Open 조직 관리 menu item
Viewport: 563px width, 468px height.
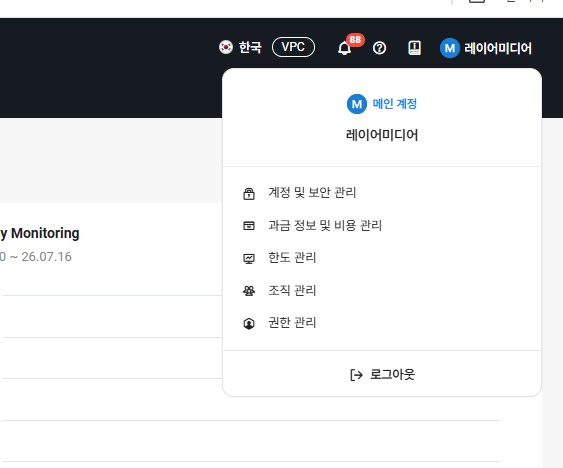coord(292,290)
